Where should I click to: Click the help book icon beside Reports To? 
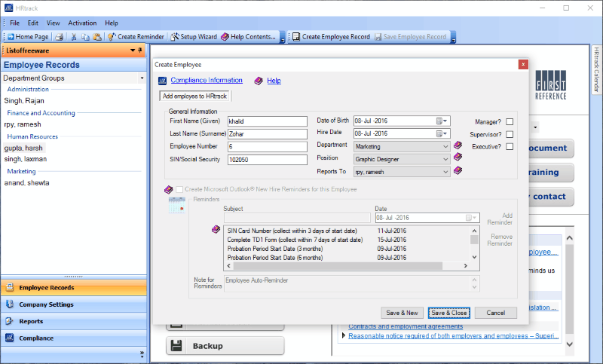coord(458,170)
